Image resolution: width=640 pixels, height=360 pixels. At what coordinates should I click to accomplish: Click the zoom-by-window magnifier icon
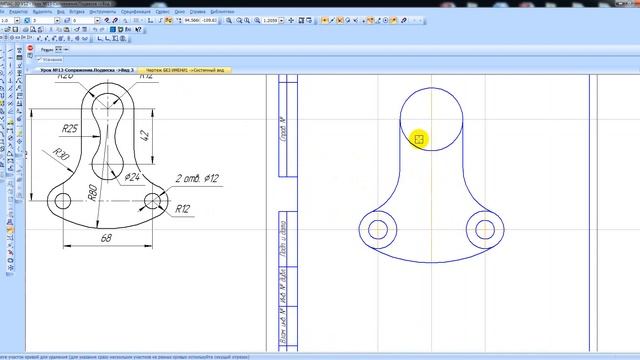229,20
